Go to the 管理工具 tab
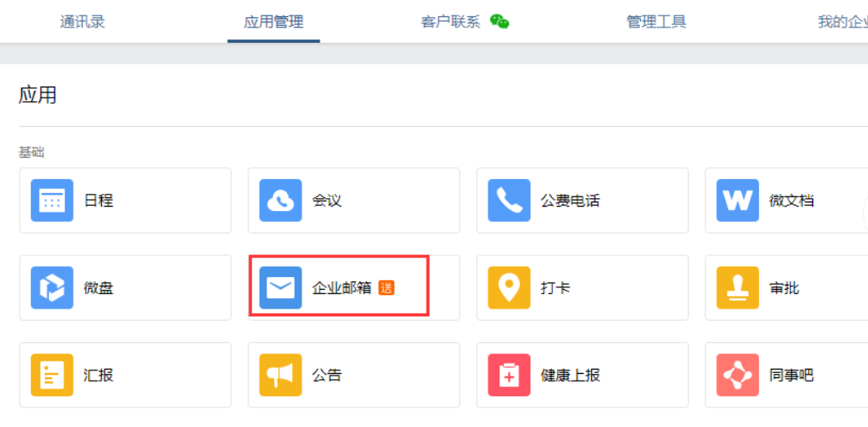 (656, 22)
